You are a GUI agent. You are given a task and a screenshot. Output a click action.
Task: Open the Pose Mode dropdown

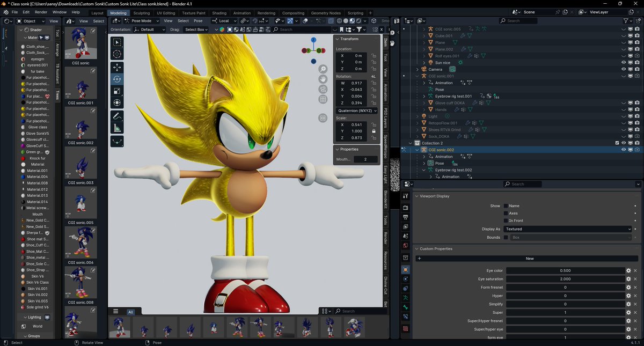click(141, 21)
